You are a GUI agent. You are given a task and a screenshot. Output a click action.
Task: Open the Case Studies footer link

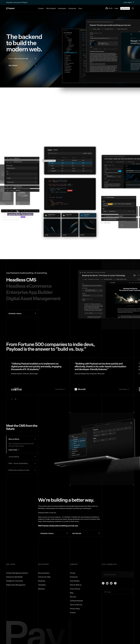(75, 581)
